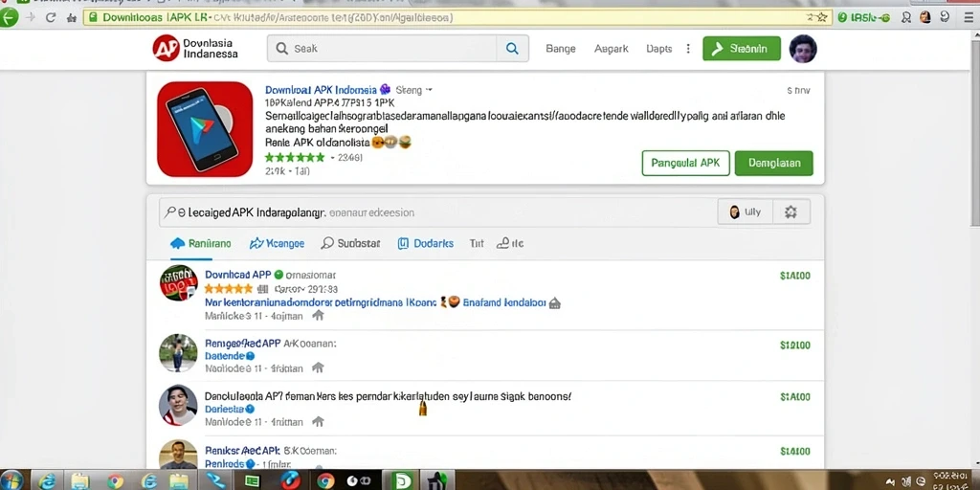Click the Seak search input field
The height and width of the screenshot is (490, 980).
coord(383,48)
